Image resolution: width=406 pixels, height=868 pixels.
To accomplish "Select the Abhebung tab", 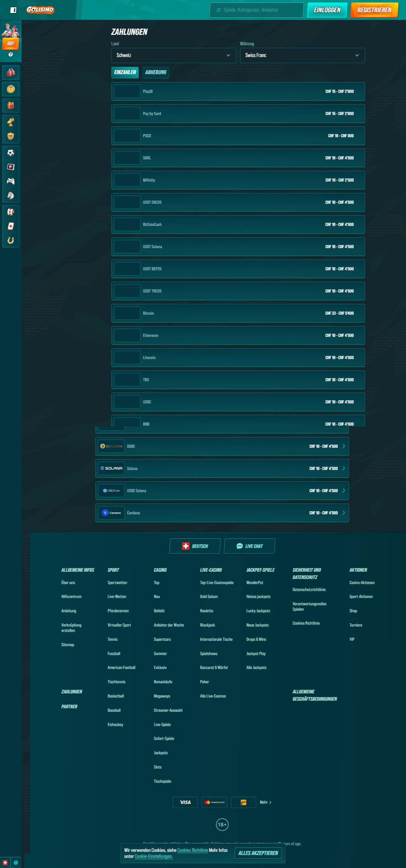I will pos(155,73).
